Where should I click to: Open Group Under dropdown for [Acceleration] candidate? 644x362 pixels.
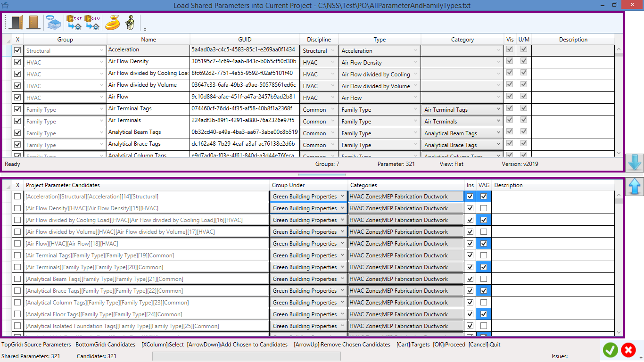[309, 196]
